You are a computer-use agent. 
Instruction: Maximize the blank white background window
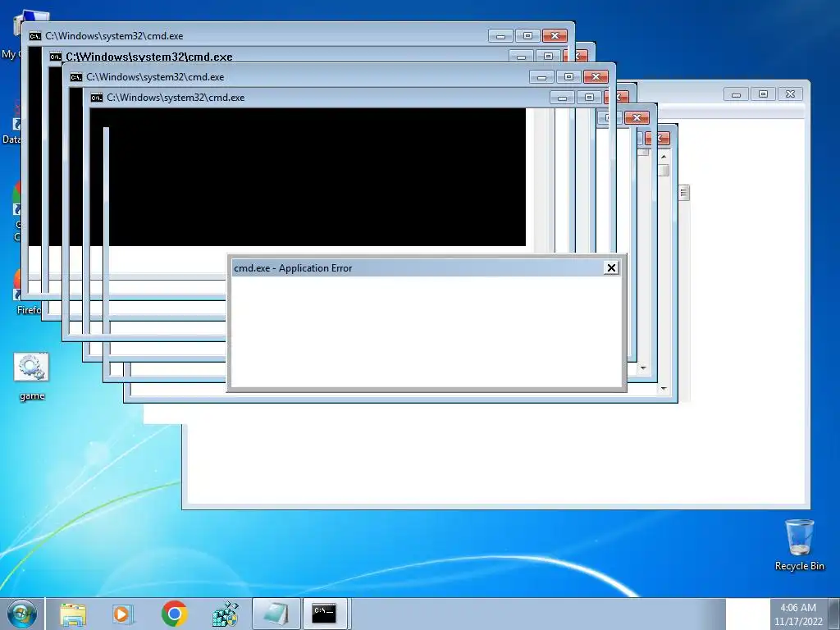[x=763, y=94]
